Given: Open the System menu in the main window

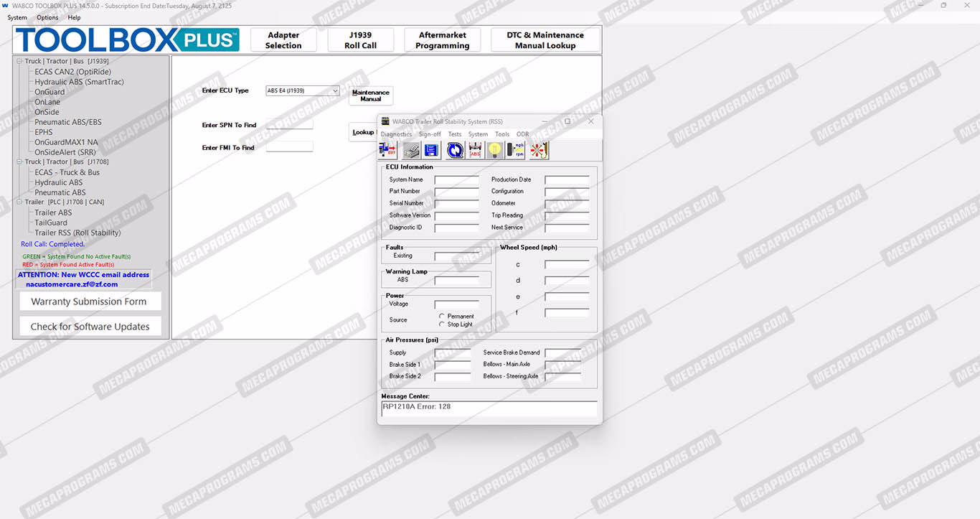Looking at the screenshot, I should [17, 17].
